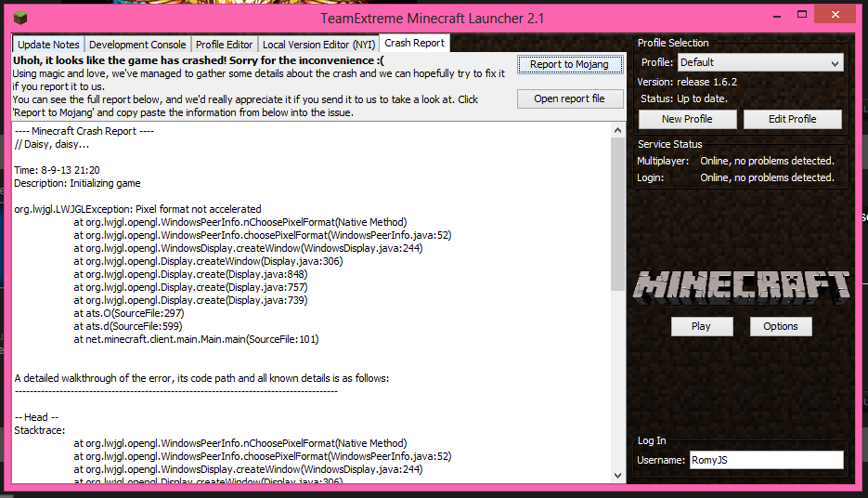This screenshot has height=498, width=868.
Task: Click the "---- Minecraft Crash Report ----" header line
Action: click(x=84, y=131)
